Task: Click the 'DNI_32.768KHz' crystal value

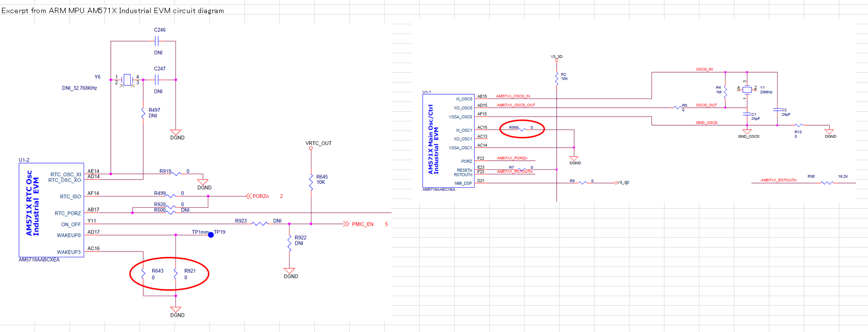Action: pos(80,88)
